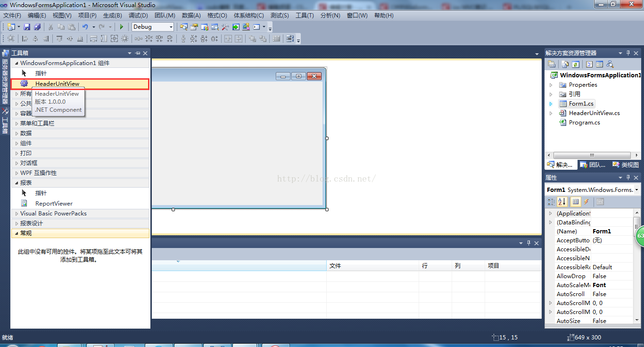This screenshot has height=347, width=644.
Task: Click the Center Horizontally layout icon
Action: 228,39
